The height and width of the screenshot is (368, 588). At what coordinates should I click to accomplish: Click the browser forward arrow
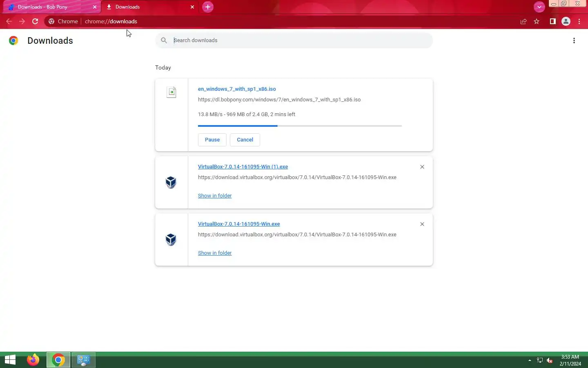tap(22, 21)
